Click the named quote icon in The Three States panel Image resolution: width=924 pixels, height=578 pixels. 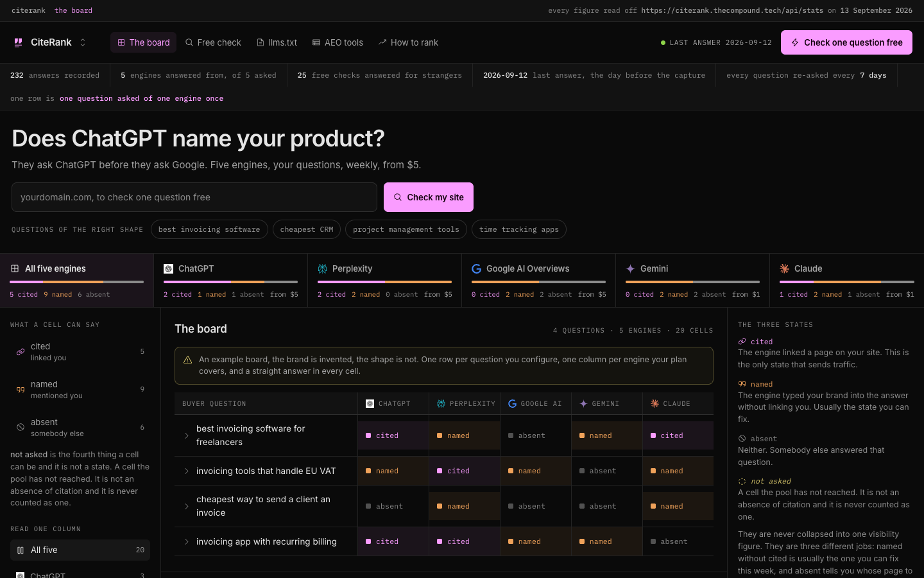click(742, 384)
